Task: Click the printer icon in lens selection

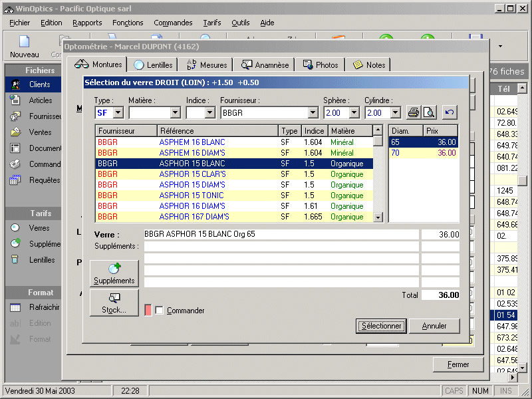Action: pyautogui.click(x=414, y=112)
